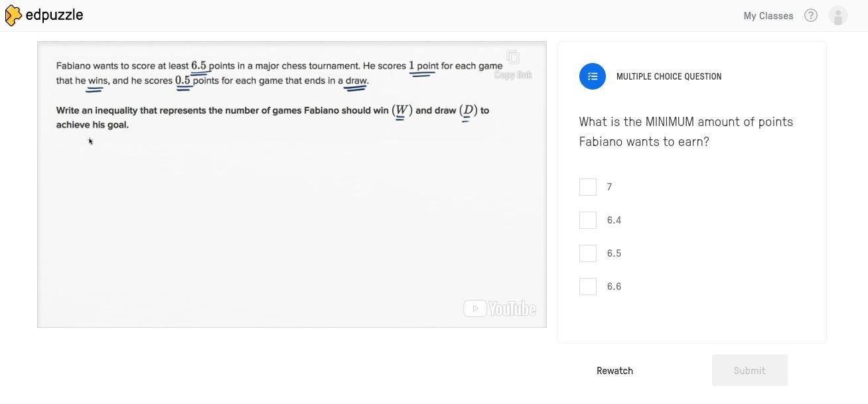
Task: Click the 7 answer option label
Action: 609,187
